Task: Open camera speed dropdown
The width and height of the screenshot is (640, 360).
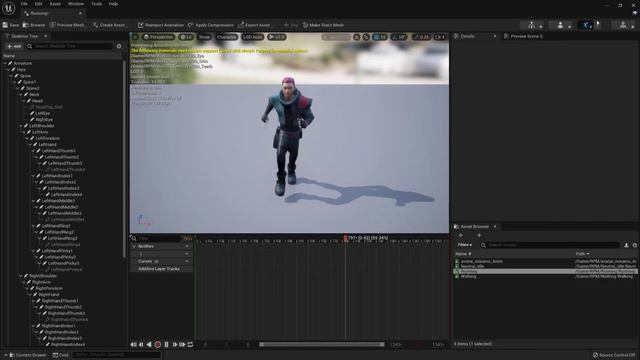Action: tap(440, 37)
